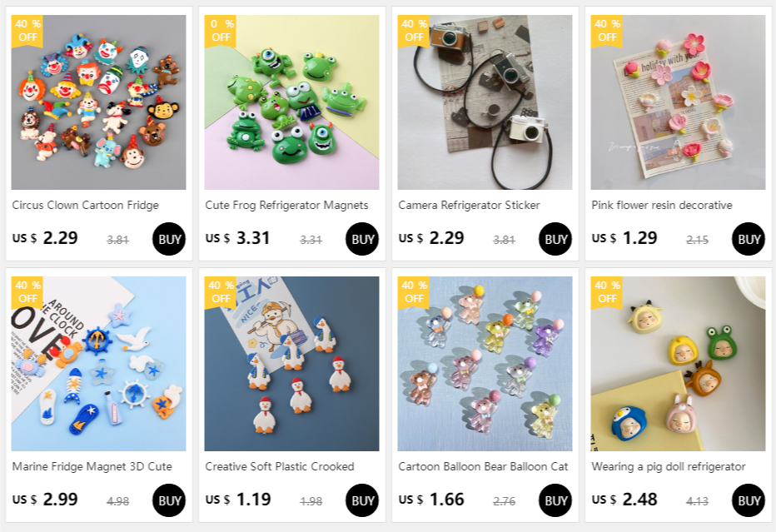Open the green frog magnets product image
This screenshot has width=776, height=532.
(291, 102)
